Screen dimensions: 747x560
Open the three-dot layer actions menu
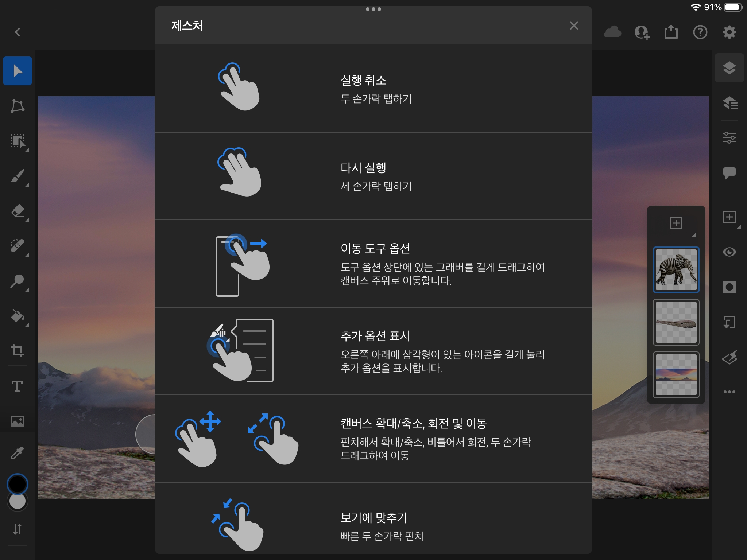click(729, 392)
